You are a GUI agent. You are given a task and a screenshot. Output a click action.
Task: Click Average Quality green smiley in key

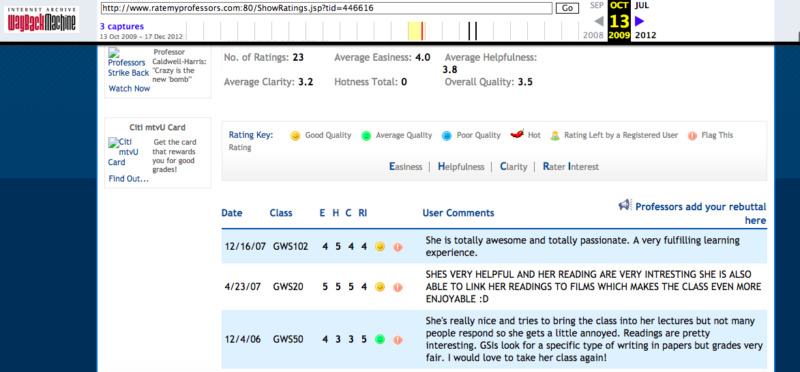366,136
